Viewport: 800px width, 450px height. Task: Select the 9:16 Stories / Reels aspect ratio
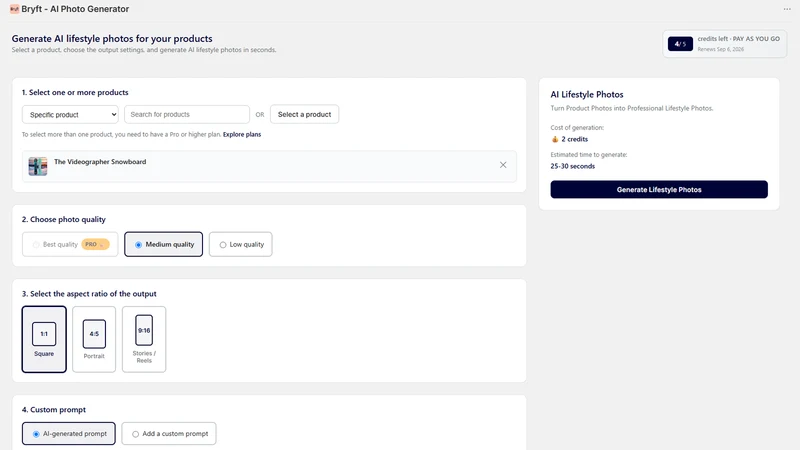[x=144, y=339]
